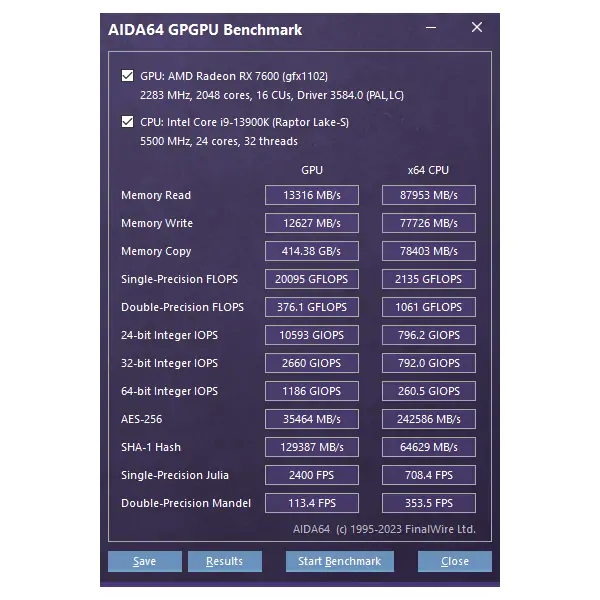Click Start Benchmark
The width and height of the screenshot is (600, 600).
[x=339, y=561]
